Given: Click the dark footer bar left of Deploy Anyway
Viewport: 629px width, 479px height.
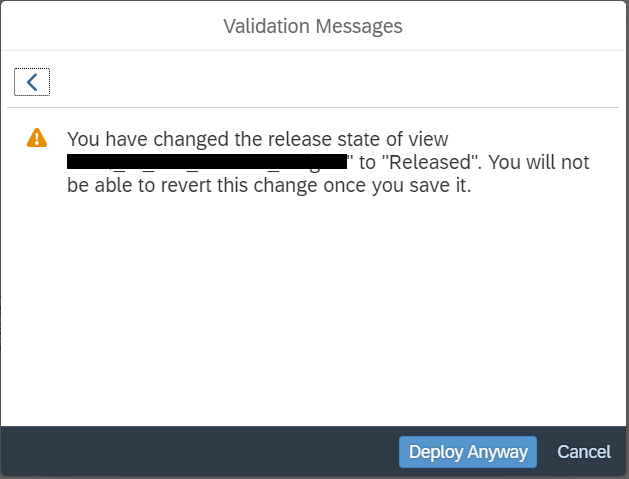Looking at the screenshot, I should 200,452.
